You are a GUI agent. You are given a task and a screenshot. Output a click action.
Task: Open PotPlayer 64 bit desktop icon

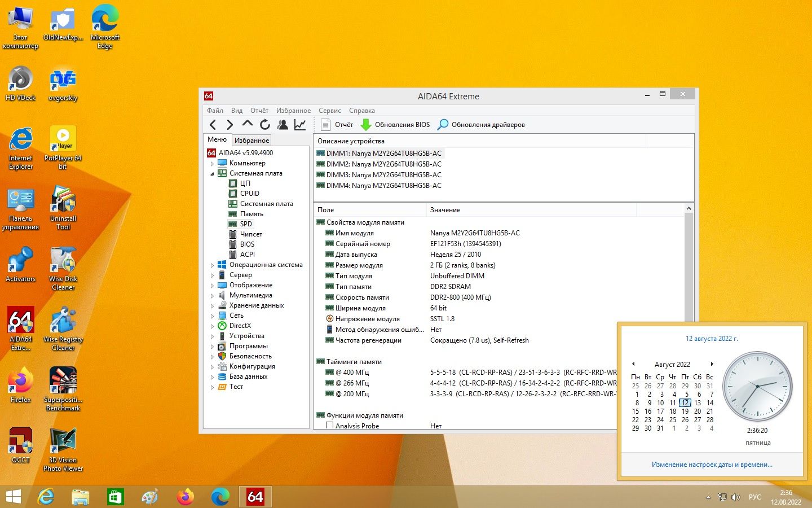[63, 148]
